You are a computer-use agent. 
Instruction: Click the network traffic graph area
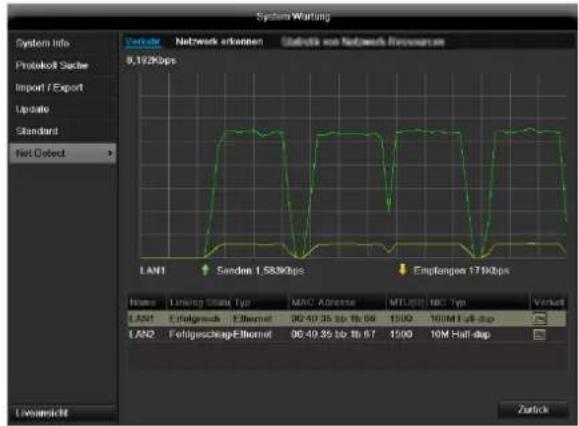pyautogui.click(x=353, y=165)
